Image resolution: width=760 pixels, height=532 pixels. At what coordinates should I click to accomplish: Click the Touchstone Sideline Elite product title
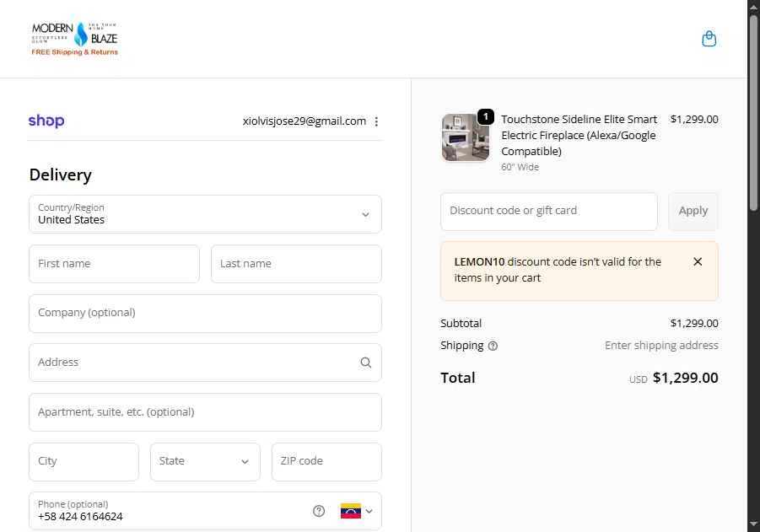tap(579, 135)
